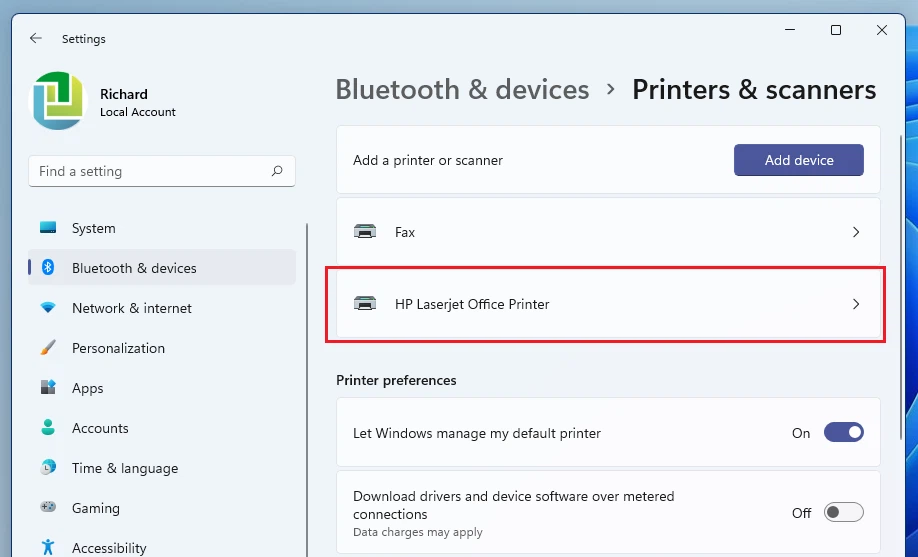
Task: Click the Gaming controller icon in sidebar
Action: pos(48,508)
